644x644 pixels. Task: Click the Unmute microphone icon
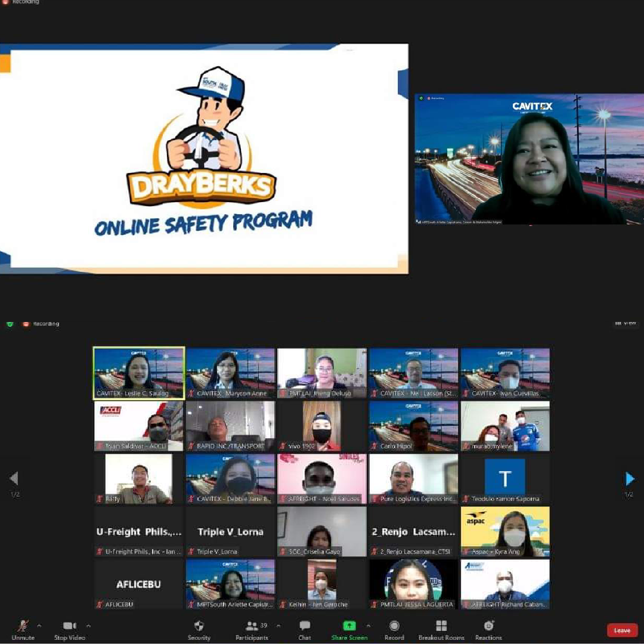click(x=23, y=626)
